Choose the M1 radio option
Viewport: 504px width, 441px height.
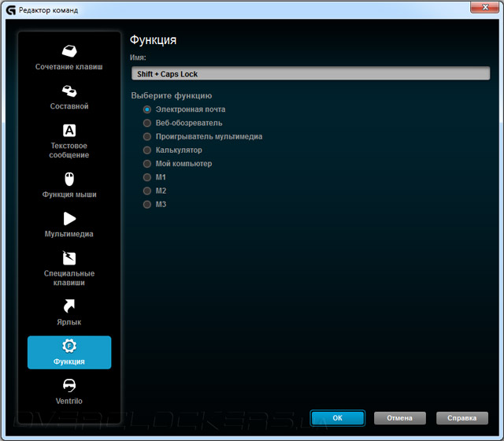[x=147, y=177]
